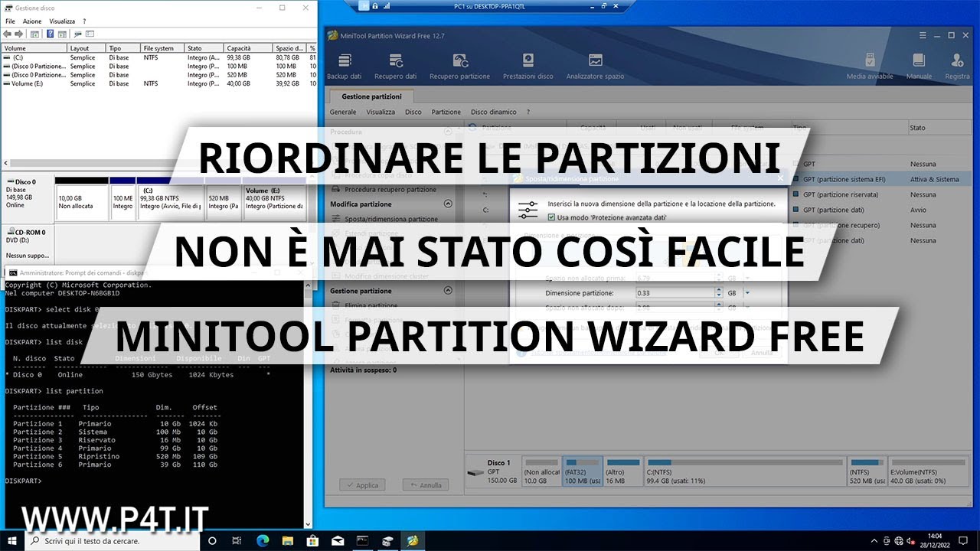
Task: Open Task View from taskbar
Action: [237, 540]
